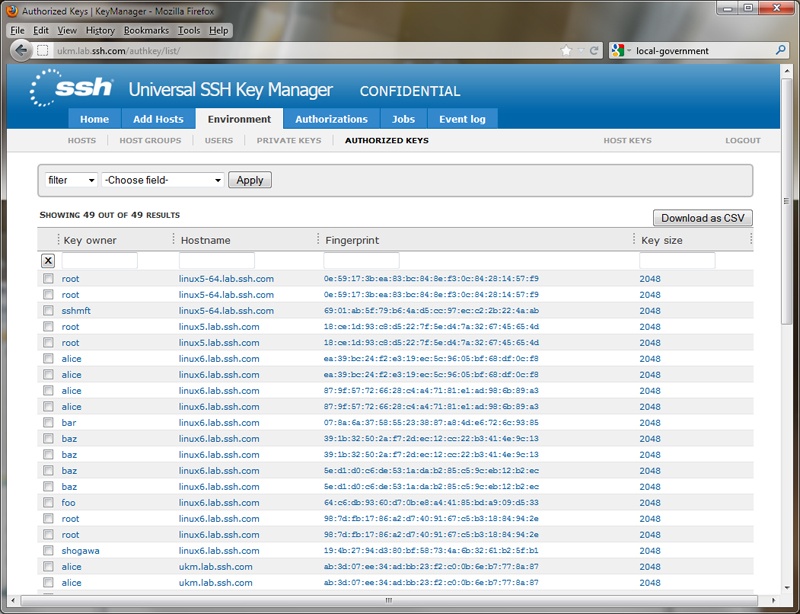800x614 pixels.
Task: Navigate to the Host Keys section
Action: (x=627, y=140)
